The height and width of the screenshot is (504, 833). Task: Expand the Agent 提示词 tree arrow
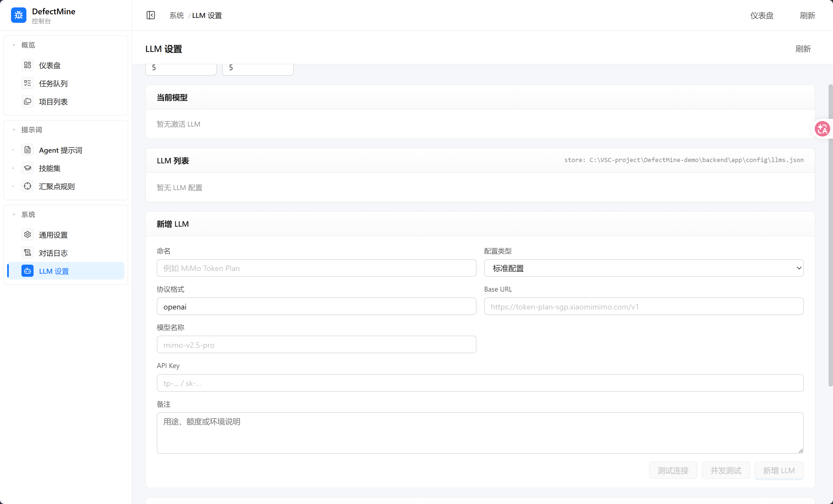click(x=13, y=150)
